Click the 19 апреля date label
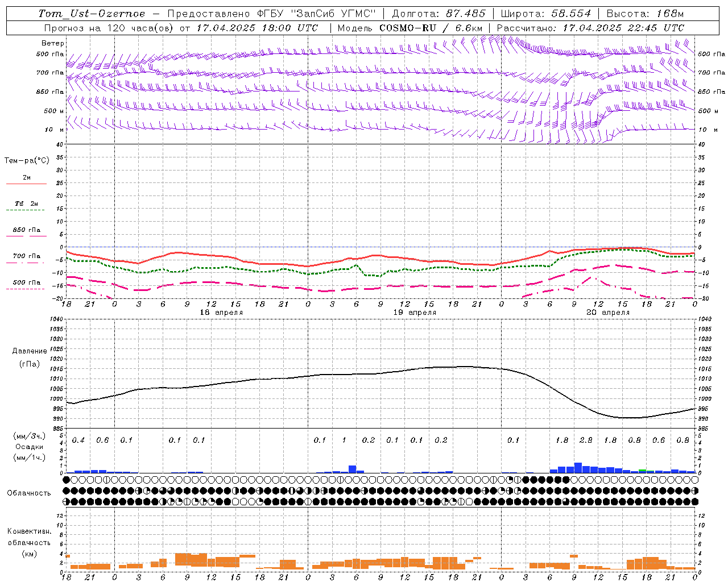 415,313
